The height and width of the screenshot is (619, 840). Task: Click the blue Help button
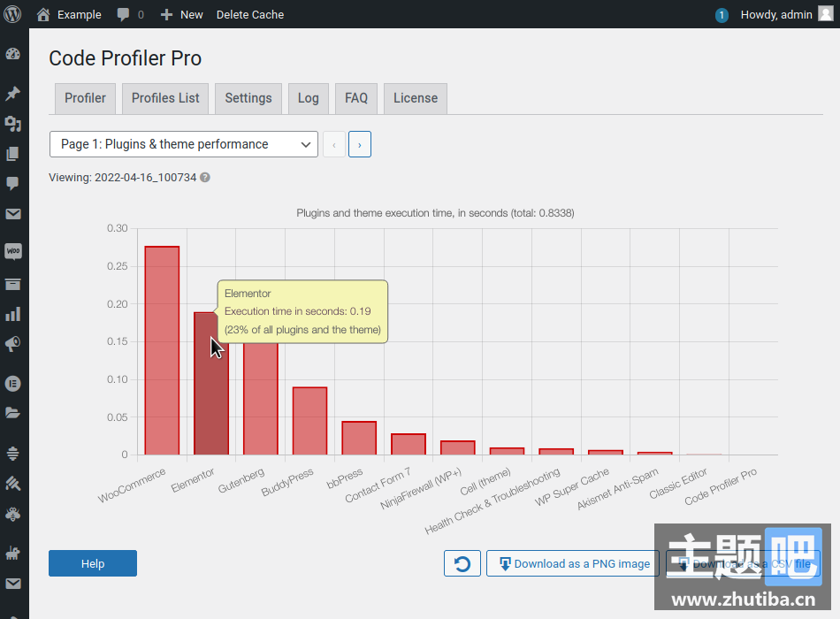[x=93, y=563]
